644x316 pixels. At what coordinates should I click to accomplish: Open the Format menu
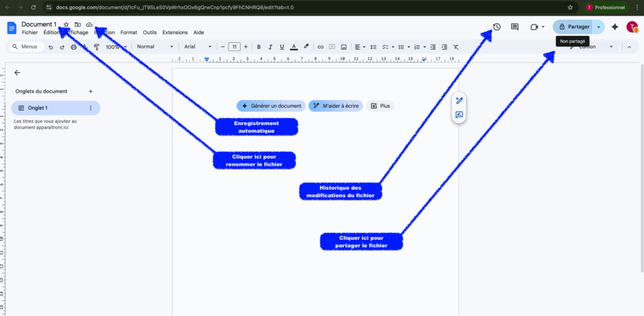click(x=128, y=32)
